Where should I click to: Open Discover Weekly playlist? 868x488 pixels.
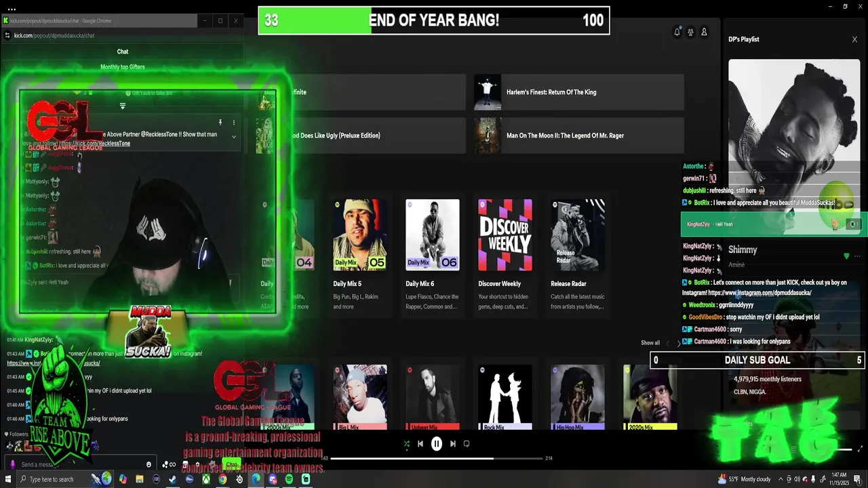(x=505, y=255)
